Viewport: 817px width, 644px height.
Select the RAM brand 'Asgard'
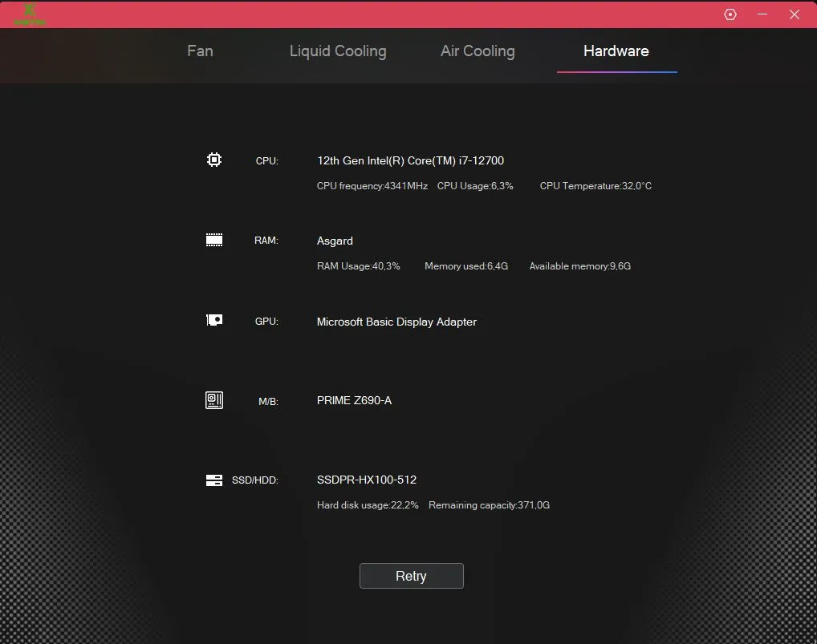coord(335,241)
